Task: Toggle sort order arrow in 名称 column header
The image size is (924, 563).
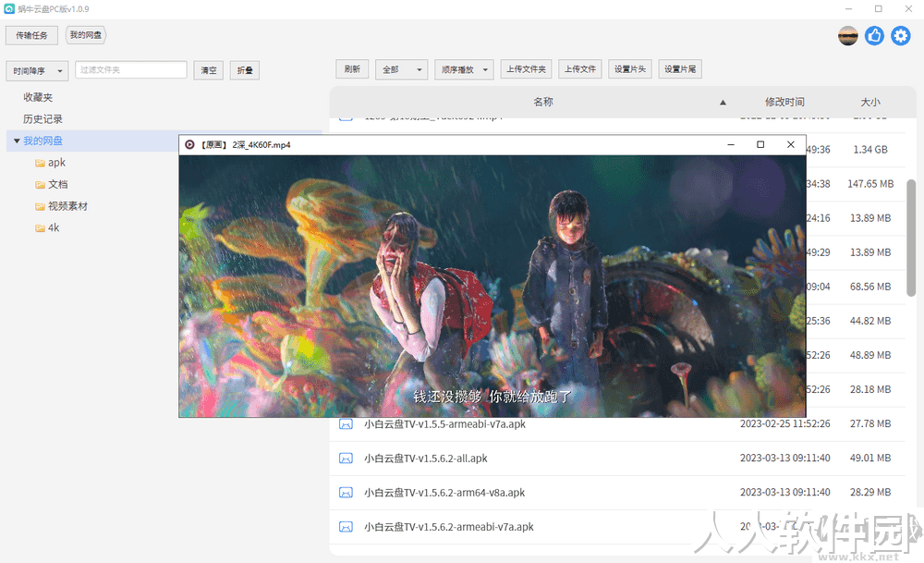Action: [723, 103]
